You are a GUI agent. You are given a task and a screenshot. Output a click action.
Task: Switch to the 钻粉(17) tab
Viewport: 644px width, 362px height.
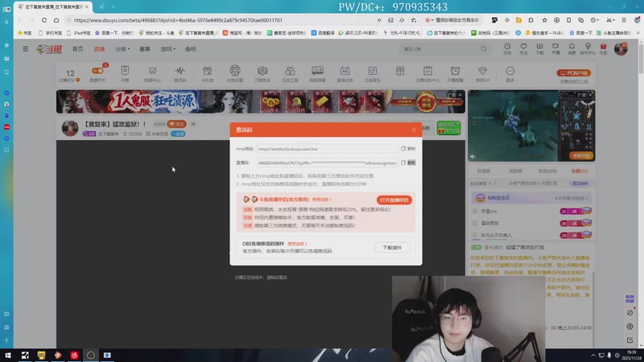[x=580, y=171]
